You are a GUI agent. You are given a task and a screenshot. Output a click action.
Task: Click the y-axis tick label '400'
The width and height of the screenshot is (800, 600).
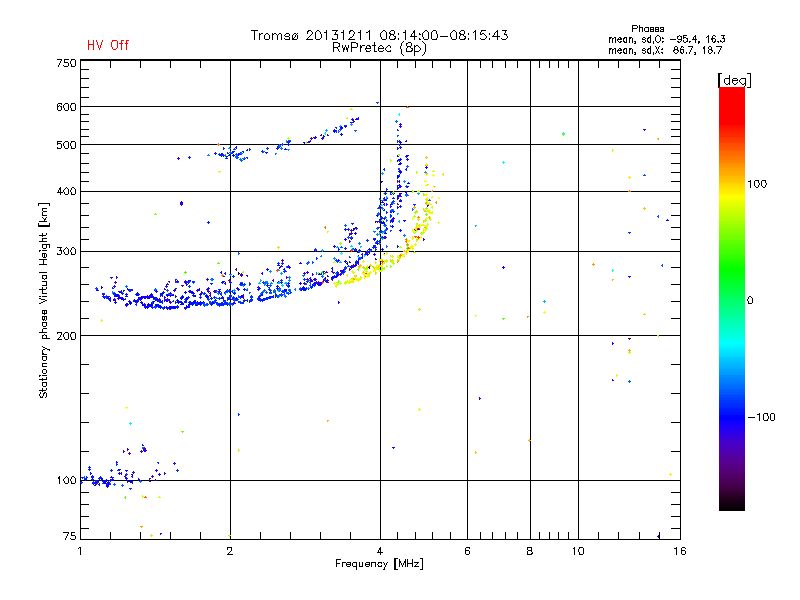tap(67, 192)
